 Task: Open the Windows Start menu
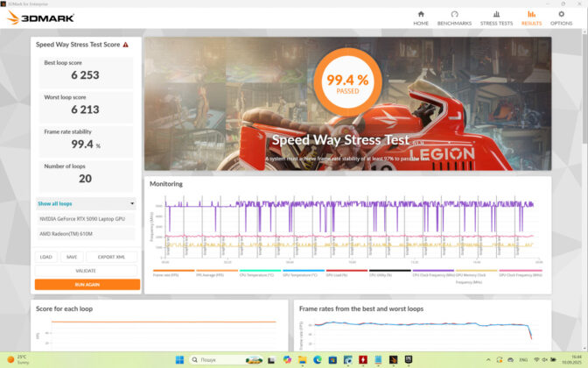tap(179, 360)
